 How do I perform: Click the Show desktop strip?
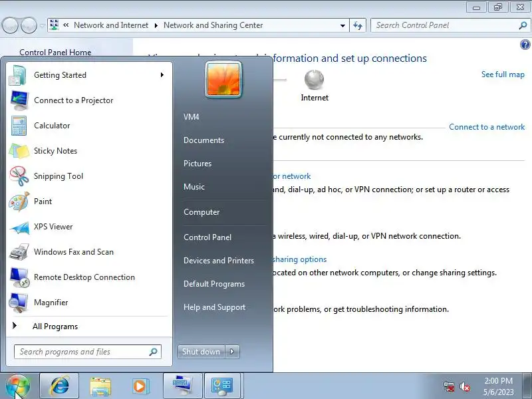click(527, 386)
